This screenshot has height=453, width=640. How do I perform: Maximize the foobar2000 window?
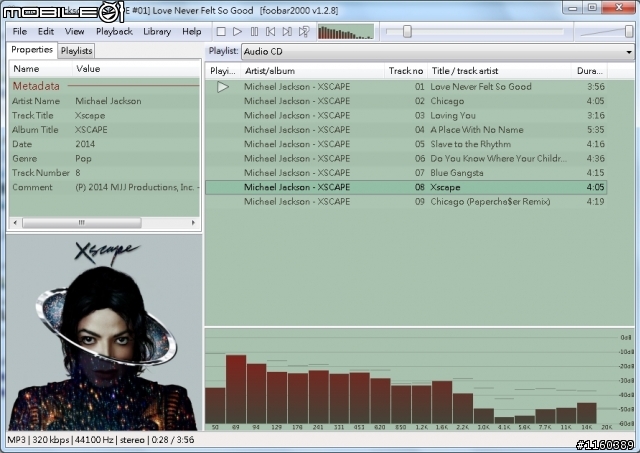[x=592, y=8]
